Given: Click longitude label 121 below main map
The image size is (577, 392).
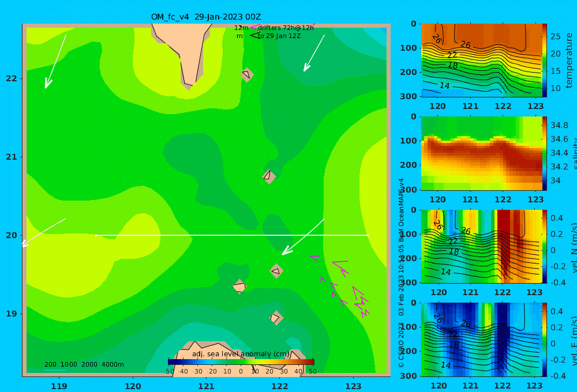Looking at the screenshot, I should click(206, 386).
